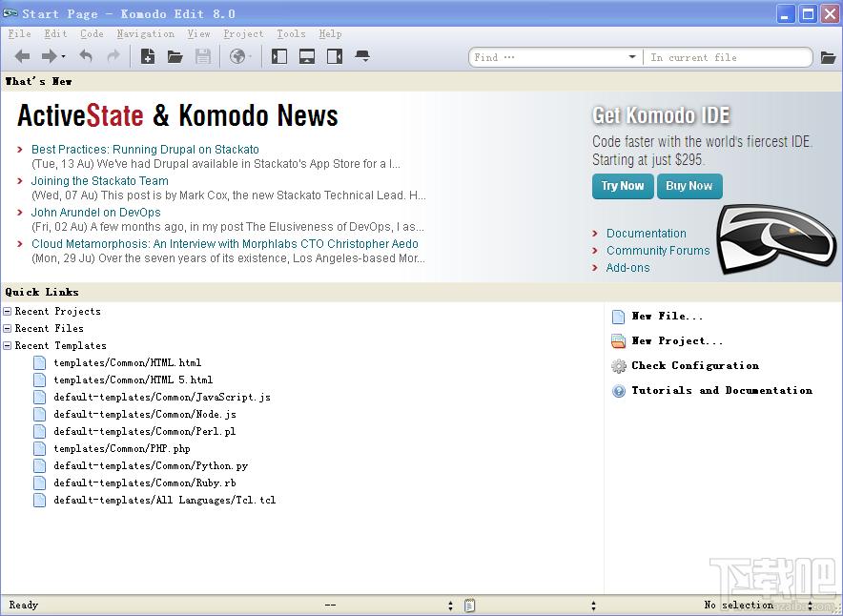
Task: Click the Redo toolbar icon
Action: click(113, 55)
